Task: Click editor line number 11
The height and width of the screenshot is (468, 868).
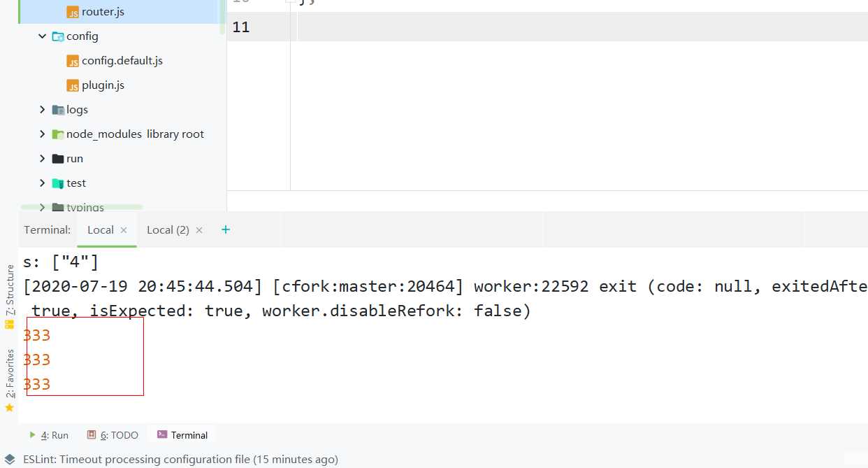Action: (x=241, y=27)
